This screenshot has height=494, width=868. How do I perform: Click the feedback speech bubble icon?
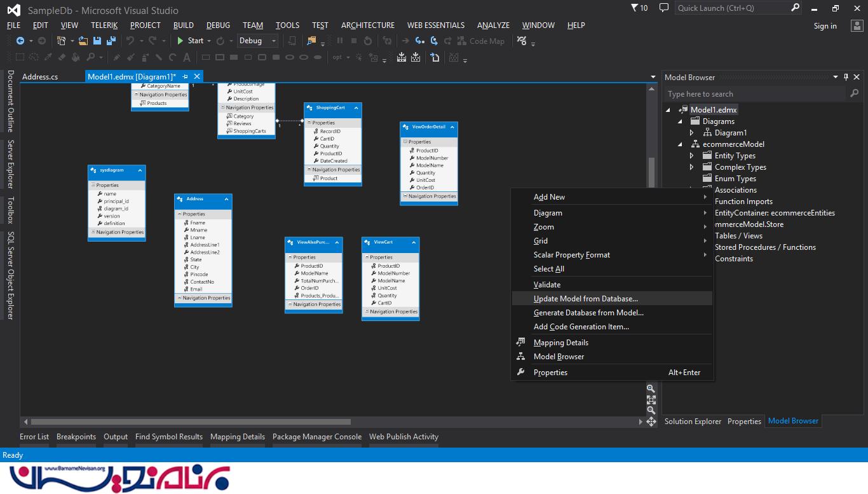(664, 8)
